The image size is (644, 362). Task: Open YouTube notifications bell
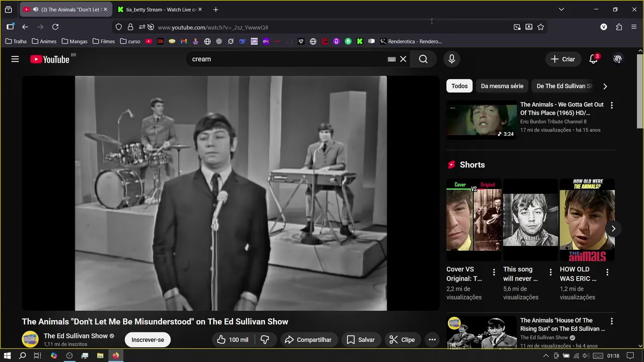point(594,59)
